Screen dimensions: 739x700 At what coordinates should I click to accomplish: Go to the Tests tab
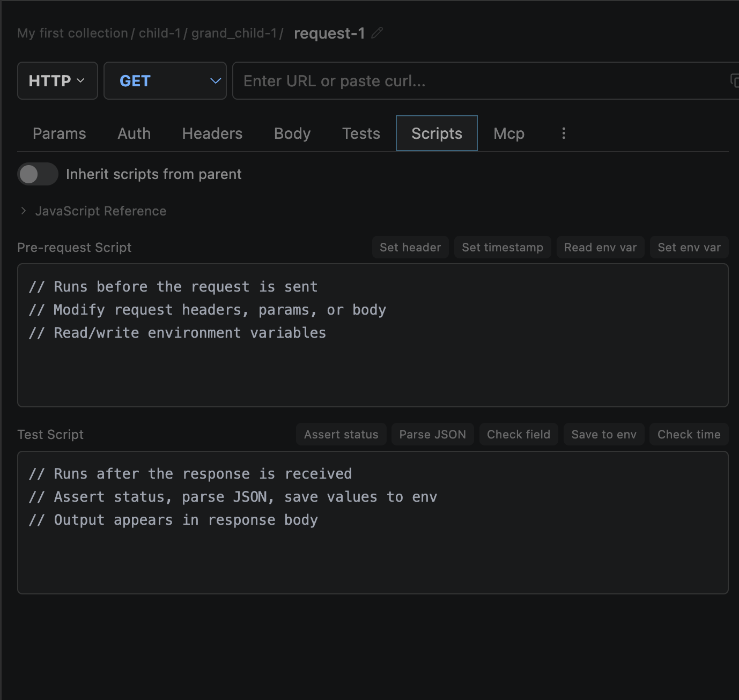click(361, 133)
